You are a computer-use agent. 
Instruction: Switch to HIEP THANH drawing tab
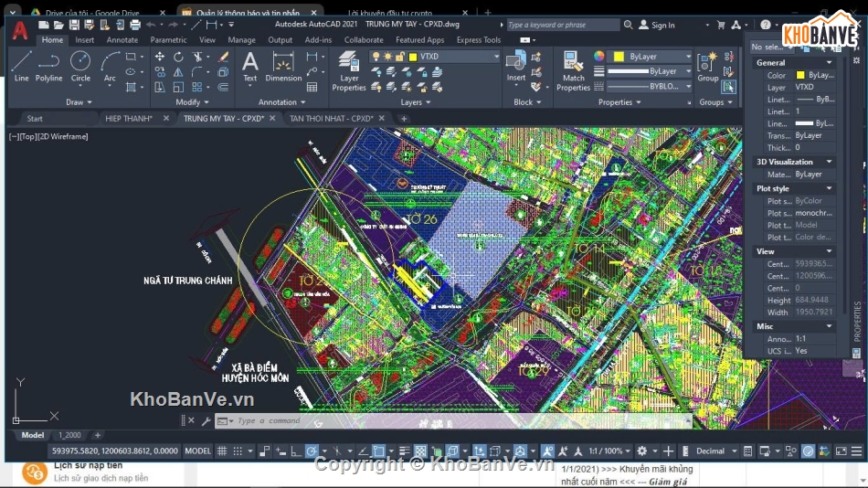(129, 118)
